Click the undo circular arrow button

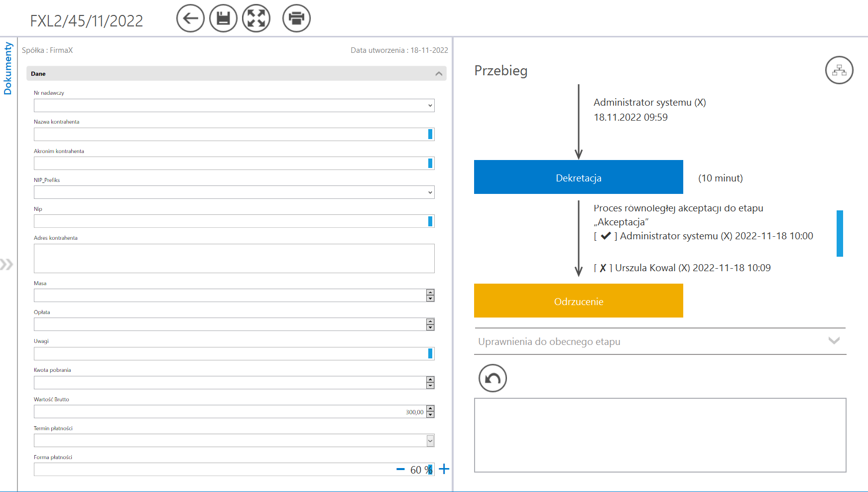493,378
